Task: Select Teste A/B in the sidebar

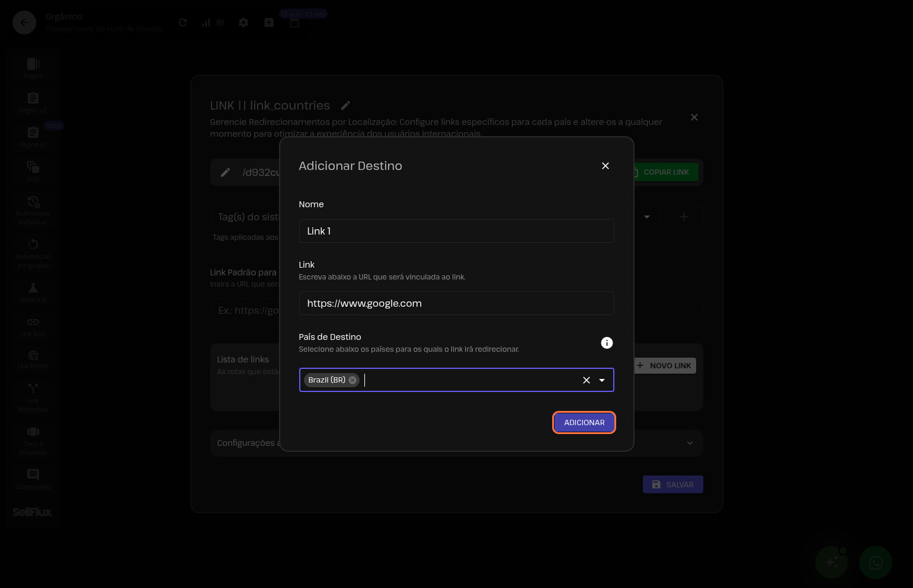Action: [33, 292]
